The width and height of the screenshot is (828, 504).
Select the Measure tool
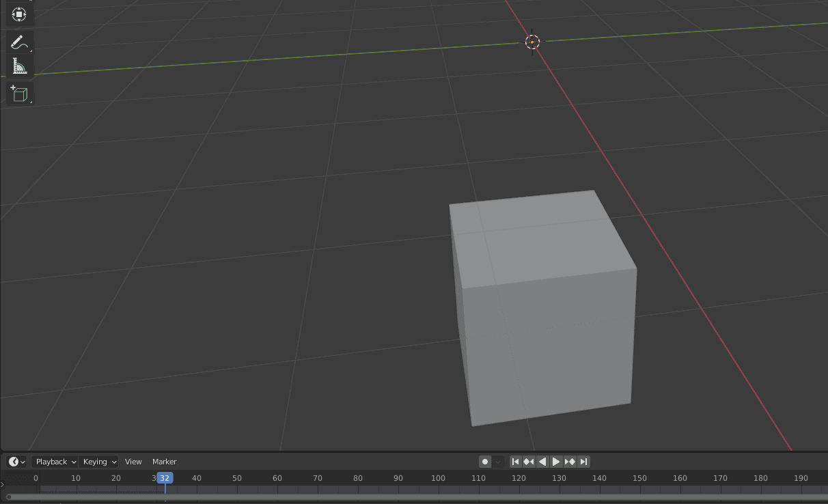pos(19,66)
